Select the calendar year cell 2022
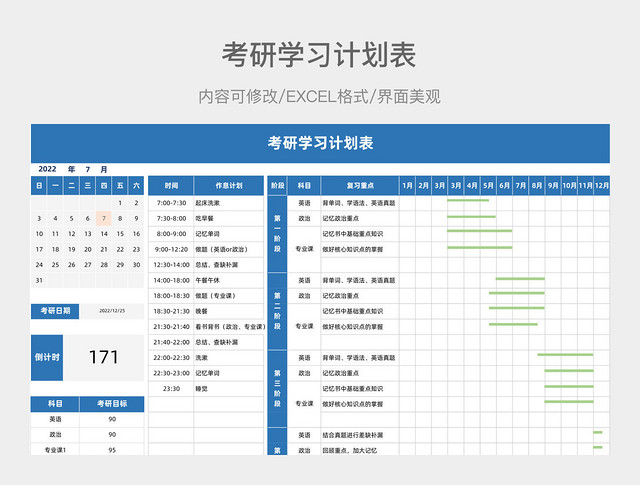 (x=47, y=169)
